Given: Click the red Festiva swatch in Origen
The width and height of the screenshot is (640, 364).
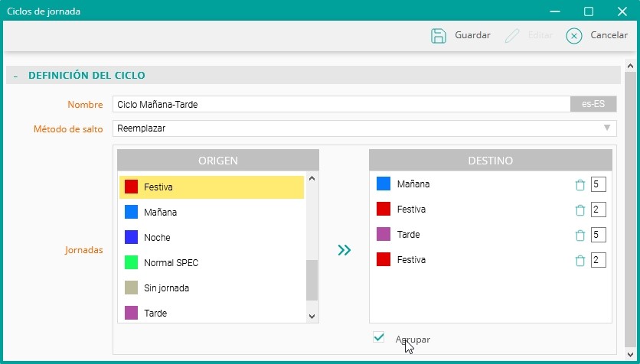Looking at the screenshot, I should pos(131,187).
